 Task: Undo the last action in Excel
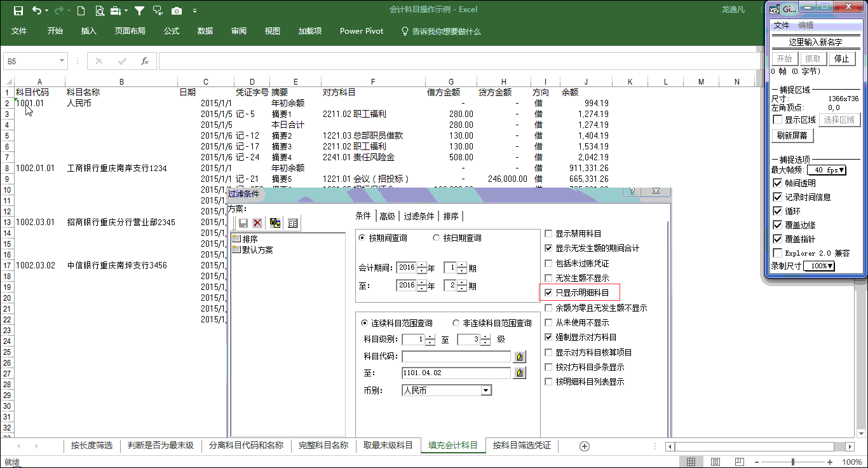[36, 11]
